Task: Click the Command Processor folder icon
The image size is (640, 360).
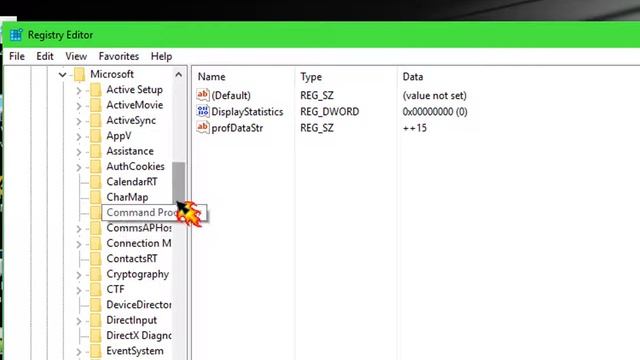Action: pyautogui.click(x=96, y=213)
